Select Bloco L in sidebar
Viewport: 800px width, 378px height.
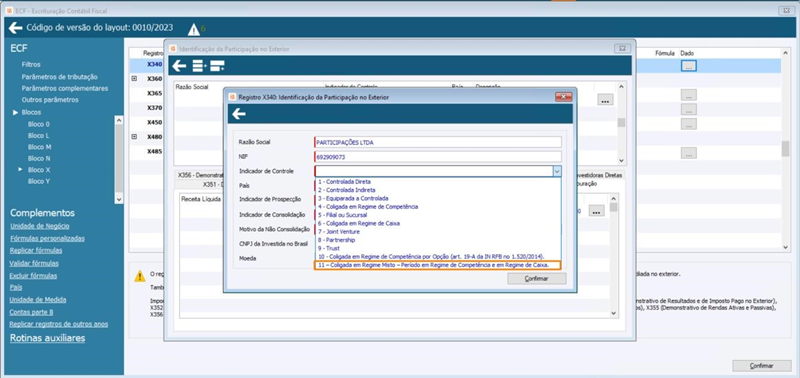[39, 136]
